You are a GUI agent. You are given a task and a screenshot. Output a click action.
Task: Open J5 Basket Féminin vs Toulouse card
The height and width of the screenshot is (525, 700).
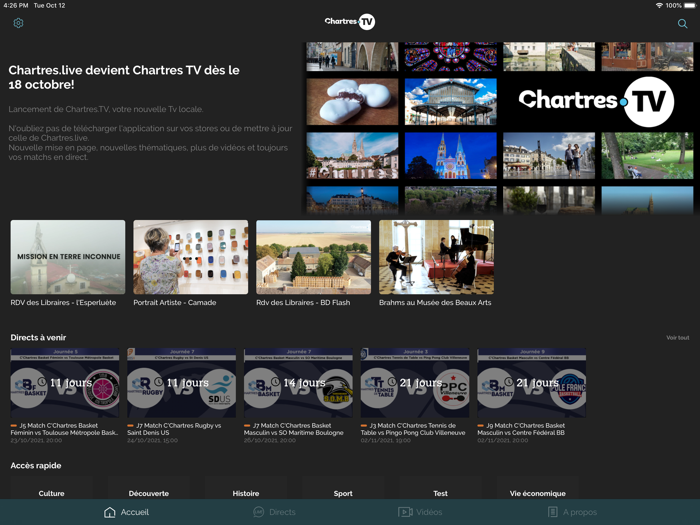pyautogui.click(x=65, y=383)
